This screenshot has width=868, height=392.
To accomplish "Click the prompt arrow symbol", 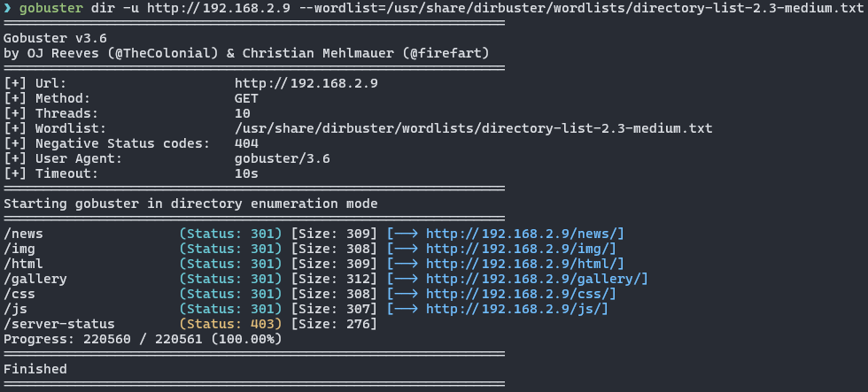I will 7,9.
